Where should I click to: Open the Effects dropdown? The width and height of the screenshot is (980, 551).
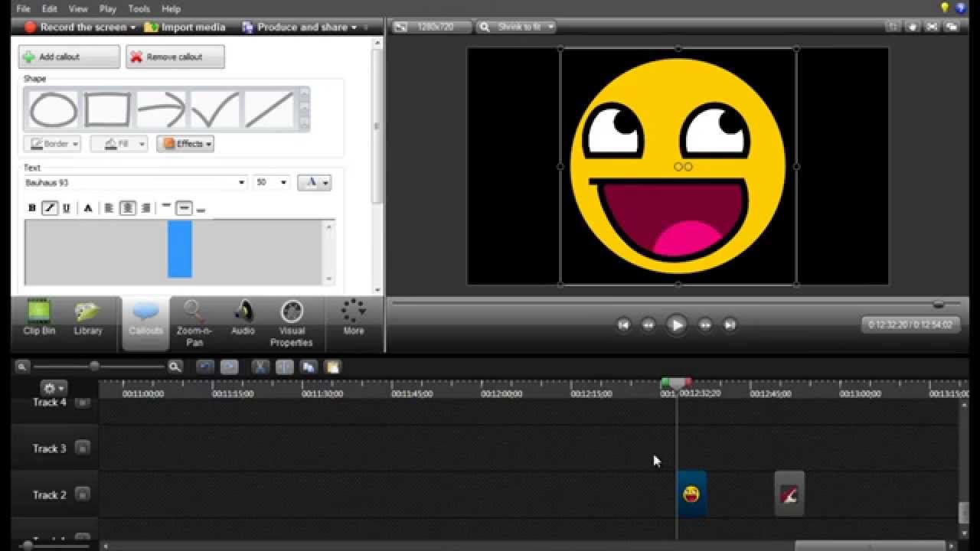click(185, 144)
